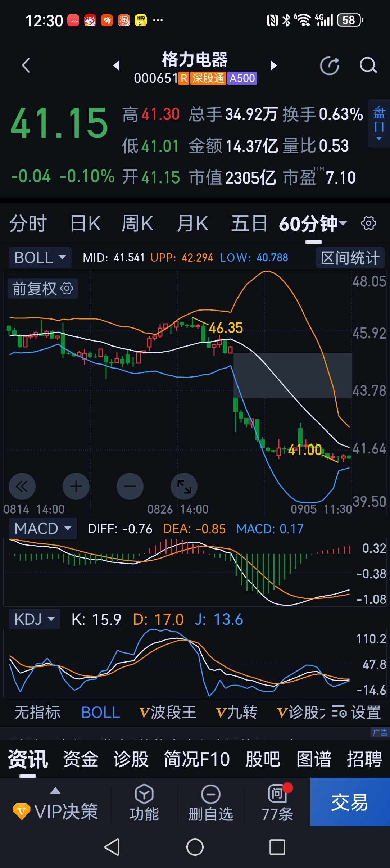Tap the 换手 0.63% value
The width and height of the screenshot is (390, 868).
click(x=341, y=114)
